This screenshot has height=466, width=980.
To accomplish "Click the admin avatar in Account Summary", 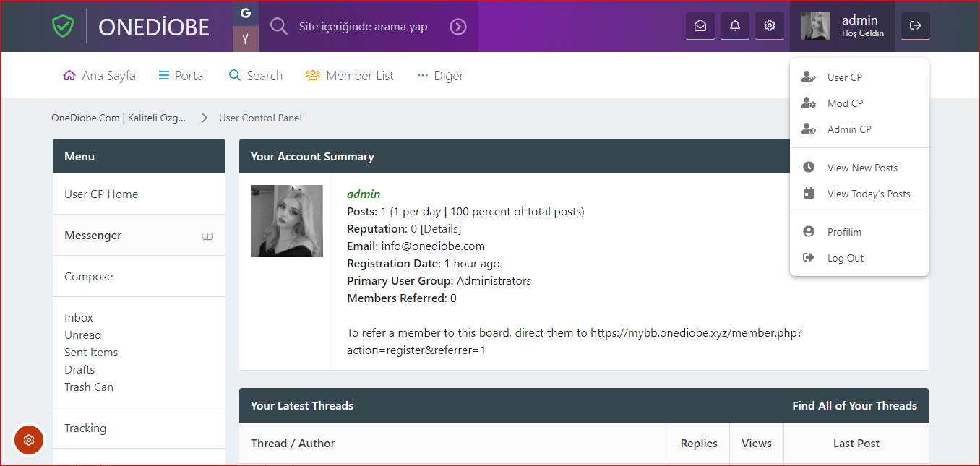I will [287, 221].
